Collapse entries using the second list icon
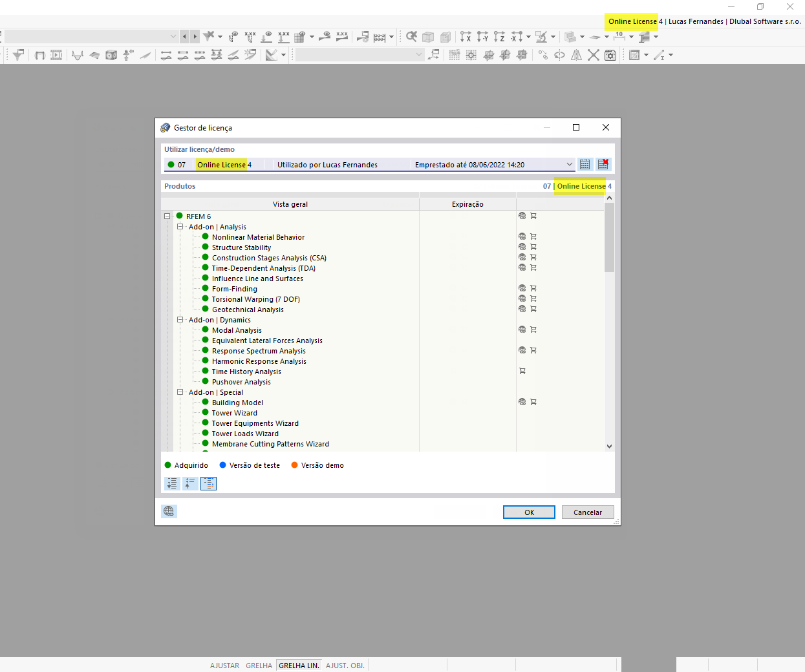 tap(190, 483)
